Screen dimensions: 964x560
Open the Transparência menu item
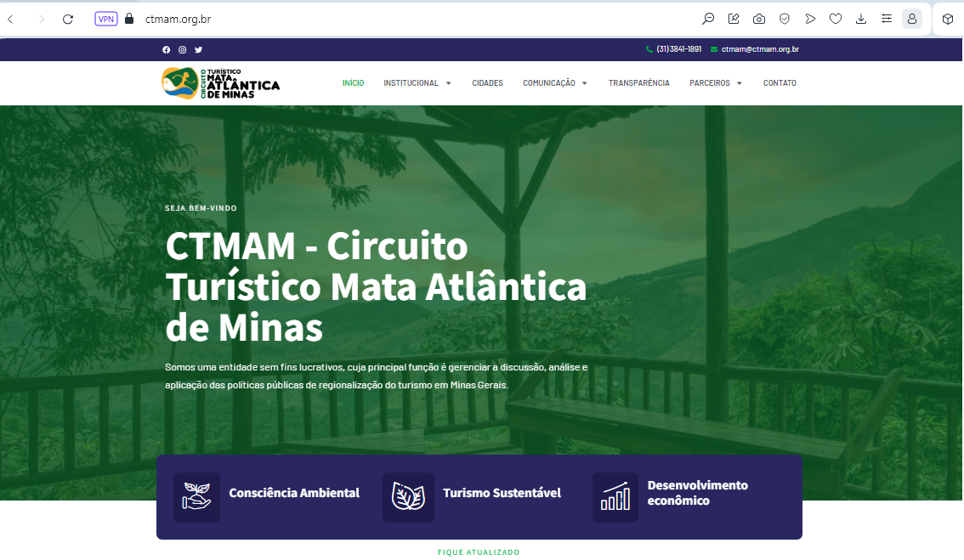638,83
